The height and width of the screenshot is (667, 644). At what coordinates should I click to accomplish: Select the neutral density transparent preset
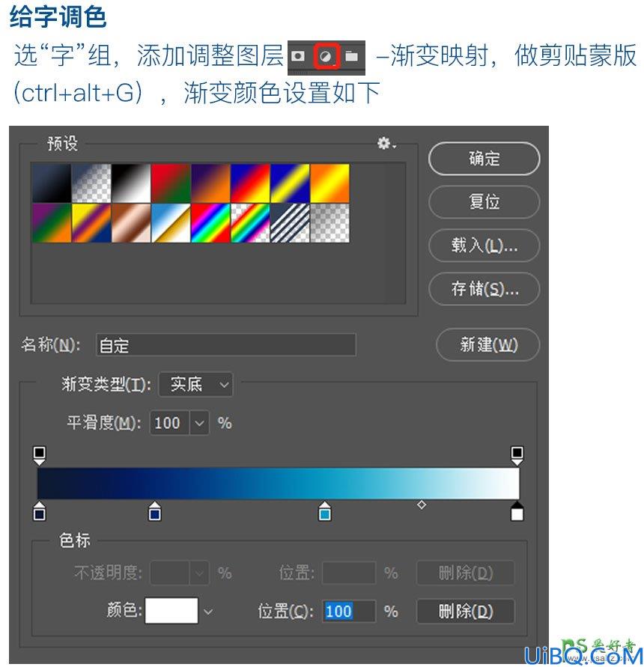330,223
